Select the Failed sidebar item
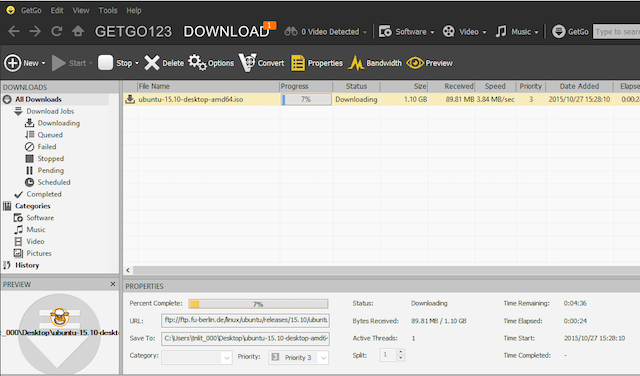 47,147
